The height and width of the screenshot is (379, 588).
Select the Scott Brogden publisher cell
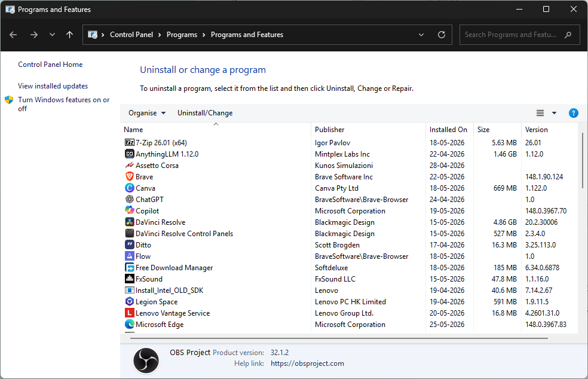[337, 244]
